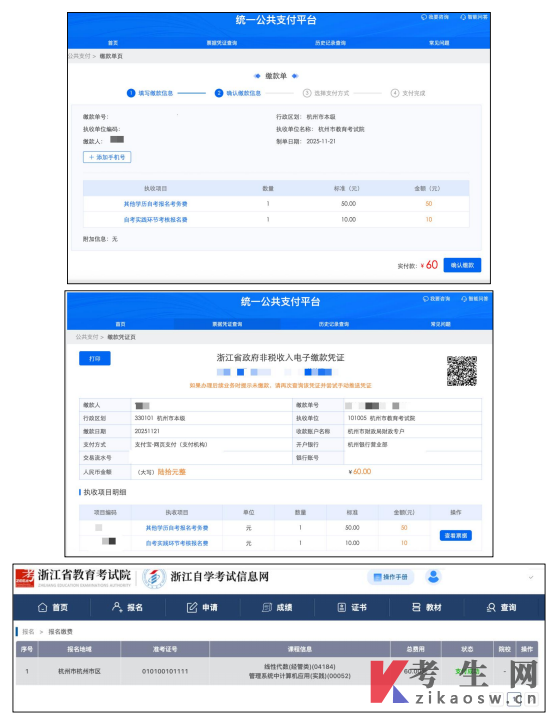Click the 打印 print button on the voucher page
This screenshot has width=552, height=717.
pyautogui.click(x=95, y=358)
